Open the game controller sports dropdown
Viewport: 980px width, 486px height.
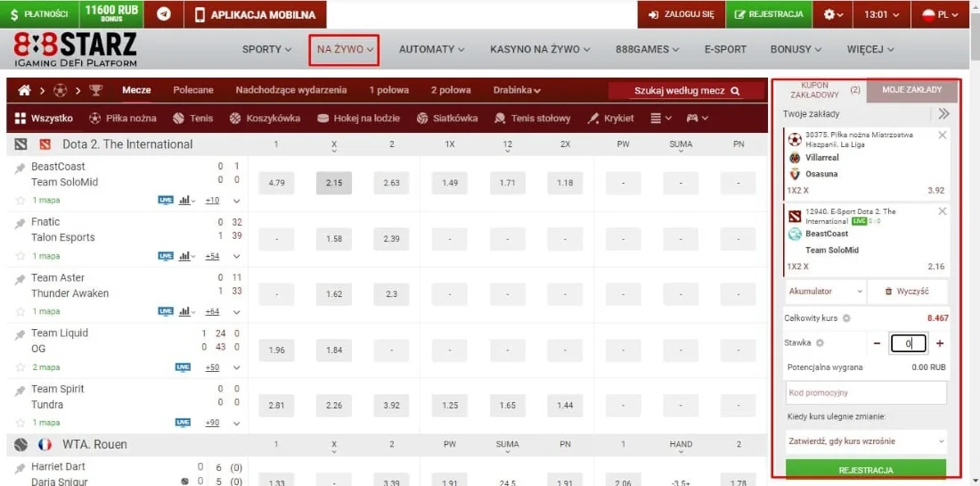click(696, 118)
